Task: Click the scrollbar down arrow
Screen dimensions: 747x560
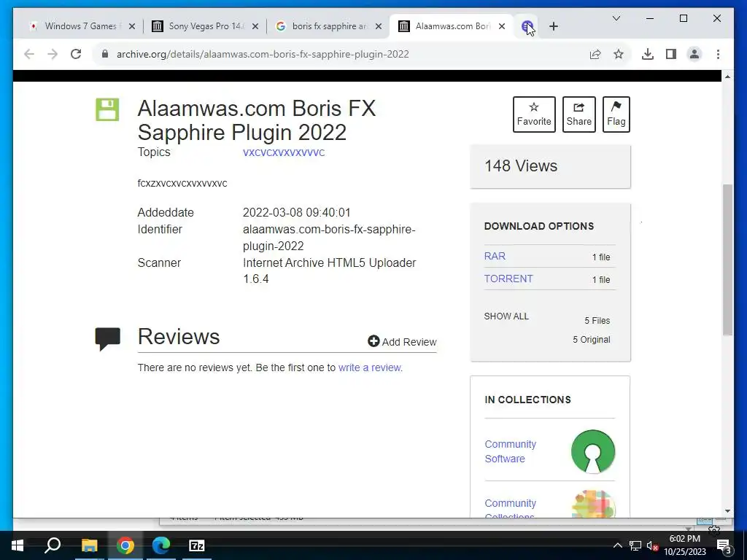Action: [x=727, y=511]
